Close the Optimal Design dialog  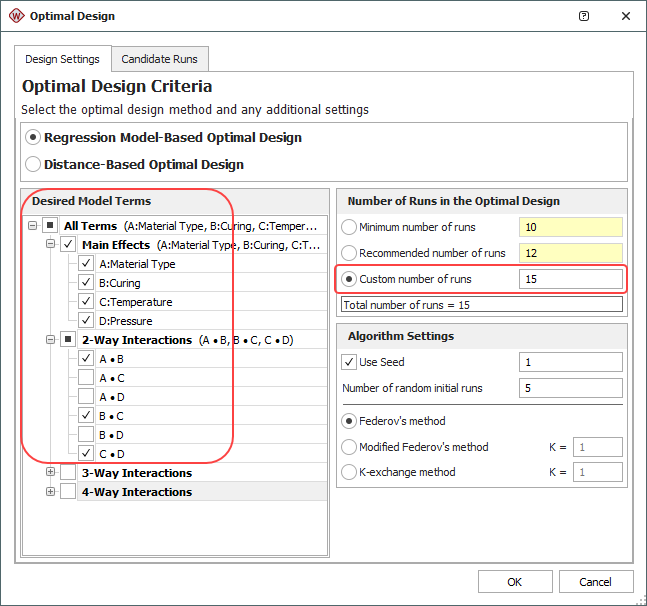pos(625,16)
